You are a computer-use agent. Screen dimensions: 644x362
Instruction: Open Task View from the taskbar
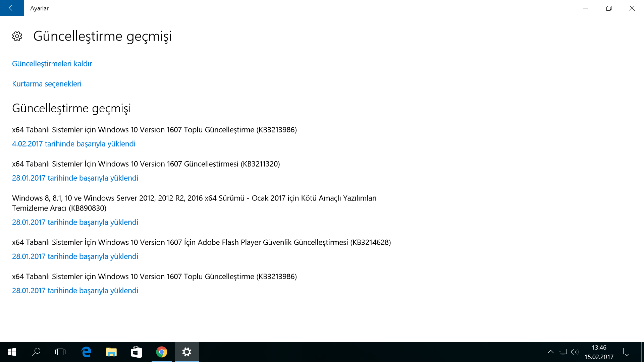pos(60,352)
